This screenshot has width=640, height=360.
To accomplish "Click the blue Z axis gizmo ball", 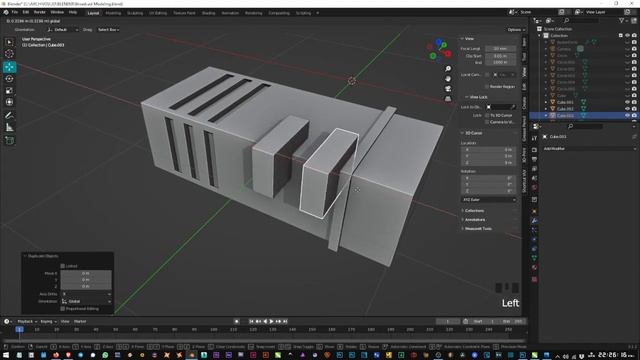I will tap(438, 42).
